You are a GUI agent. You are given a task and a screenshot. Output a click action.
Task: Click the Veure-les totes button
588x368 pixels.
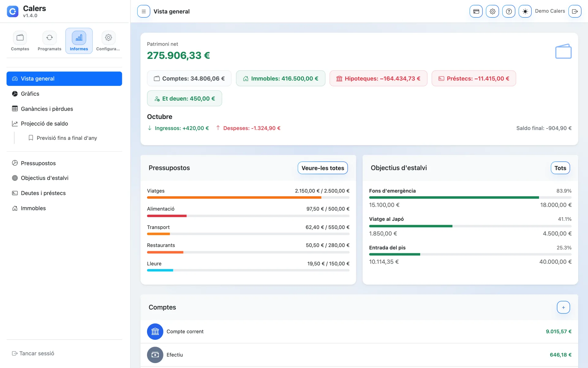point(323,168)
